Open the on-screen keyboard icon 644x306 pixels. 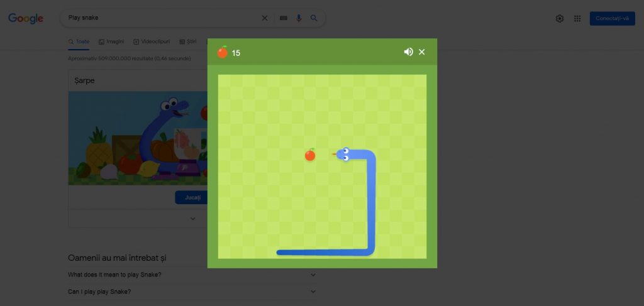pyautogui.click(x=284, y=18)
